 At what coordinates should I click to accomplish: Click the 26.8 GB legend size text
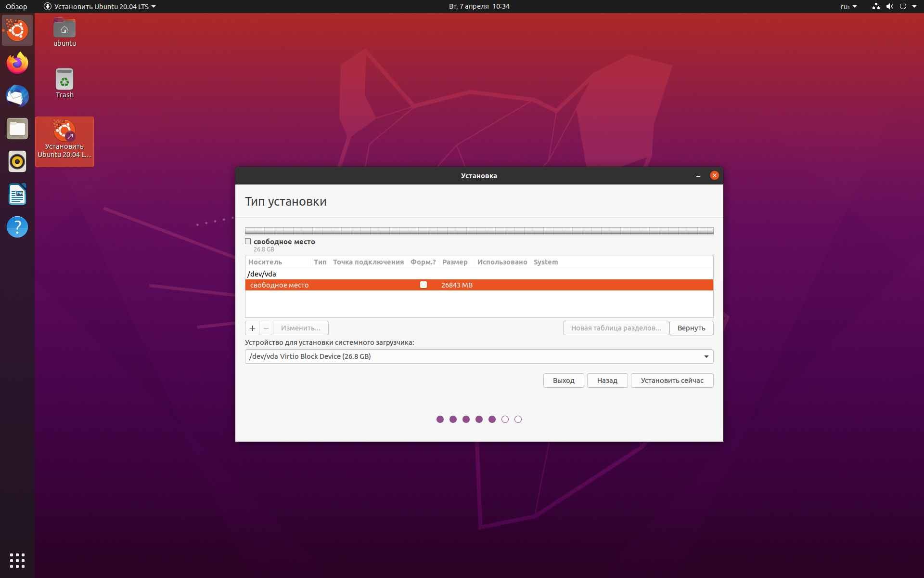point(264,250)
